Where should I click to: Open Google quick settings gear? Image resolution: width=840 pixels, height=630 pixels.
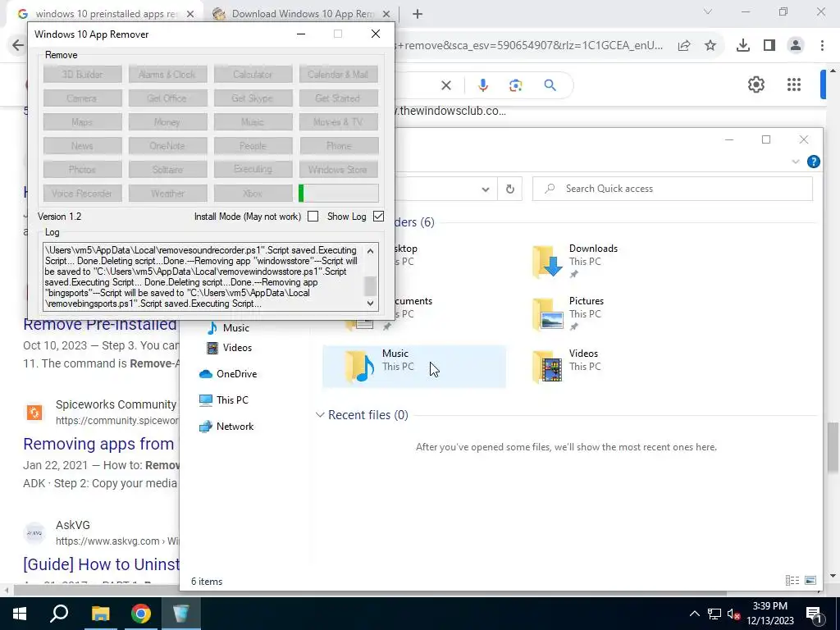(x=756, y=84)
